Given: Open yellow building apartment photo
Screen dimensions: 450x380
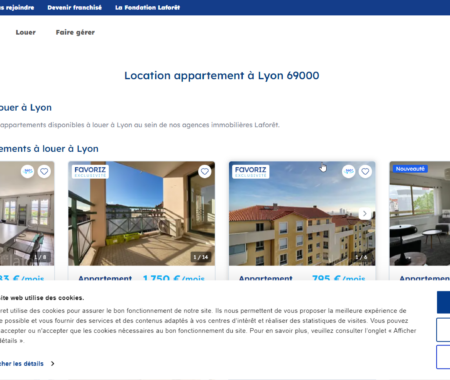Looking at the screenshot, I should pyautogui.click(x=302, y=213).
